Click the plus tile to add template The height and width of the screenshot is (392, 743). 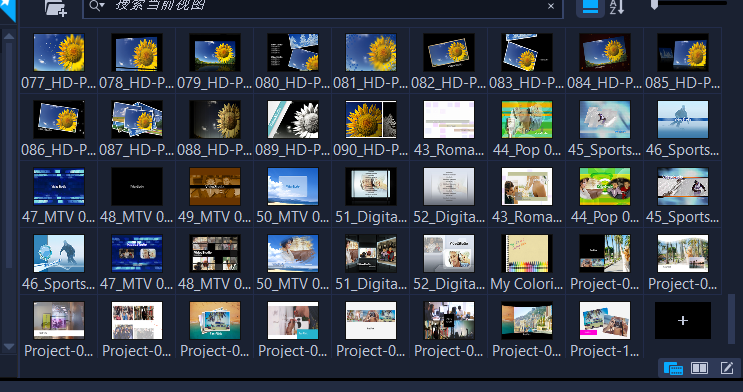coord(683,320)
